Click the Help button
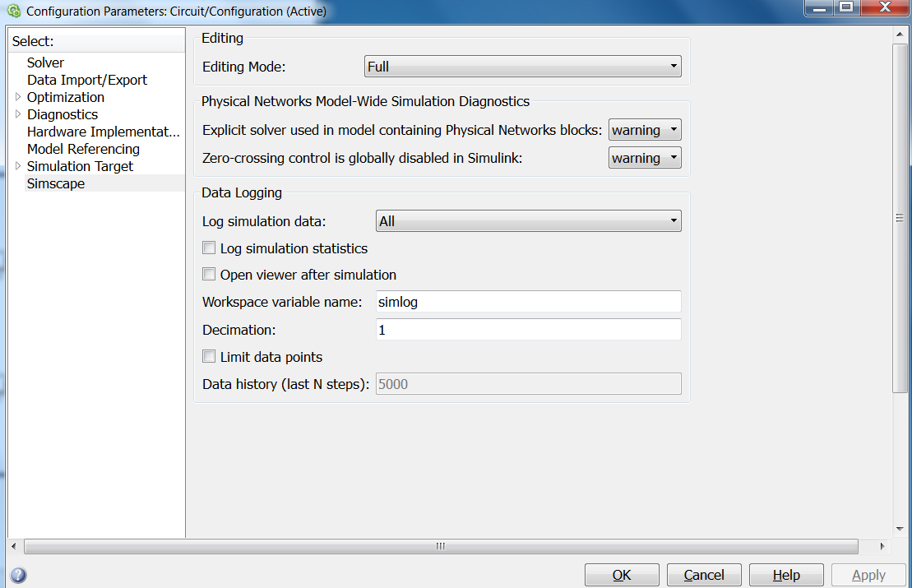This screenshot has height=588, width=912. (x=786, y=575)
